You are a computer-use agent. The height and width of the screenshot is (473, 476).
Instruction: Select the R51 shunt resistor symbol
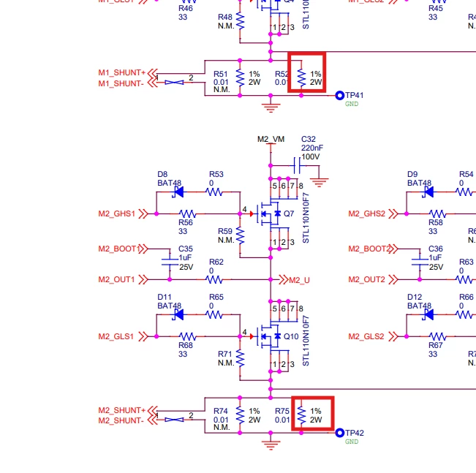[240, 77]
